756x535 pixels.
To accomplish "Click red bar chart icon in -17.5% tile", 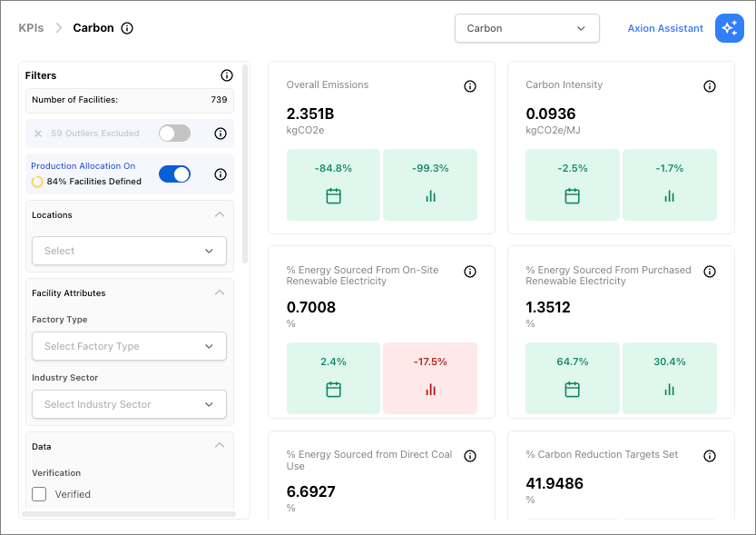I will pyautogui.click(x=430, y=390).
